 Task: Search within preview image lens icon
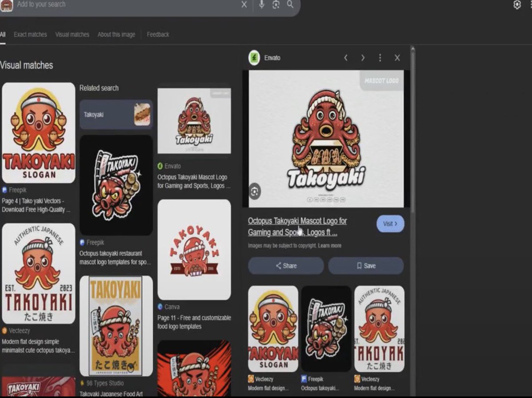click(254, 191)
